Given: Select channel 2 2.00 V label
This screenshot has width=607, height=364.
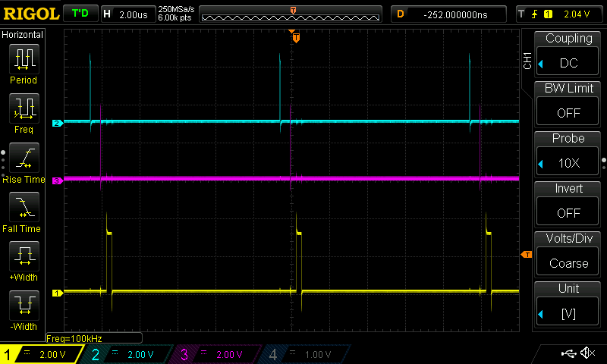Looking at the screenshot, I should click(140, 354).
